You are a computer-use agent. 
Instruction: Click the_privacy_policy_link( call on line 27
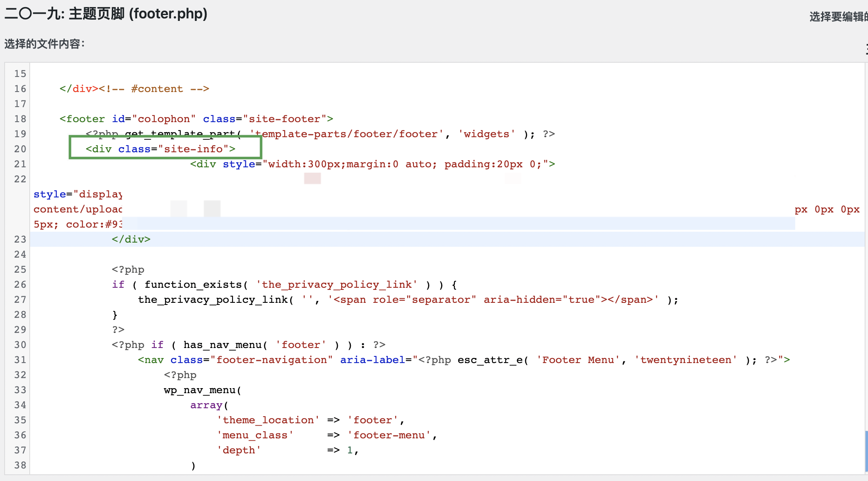216,299
